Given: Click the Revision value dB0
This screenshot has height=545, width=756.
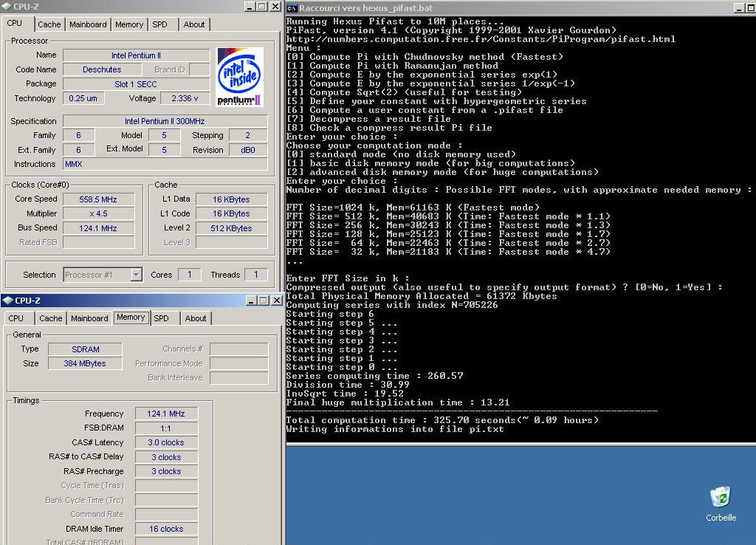Looking at the screenshot, I should tap(248, 150).
